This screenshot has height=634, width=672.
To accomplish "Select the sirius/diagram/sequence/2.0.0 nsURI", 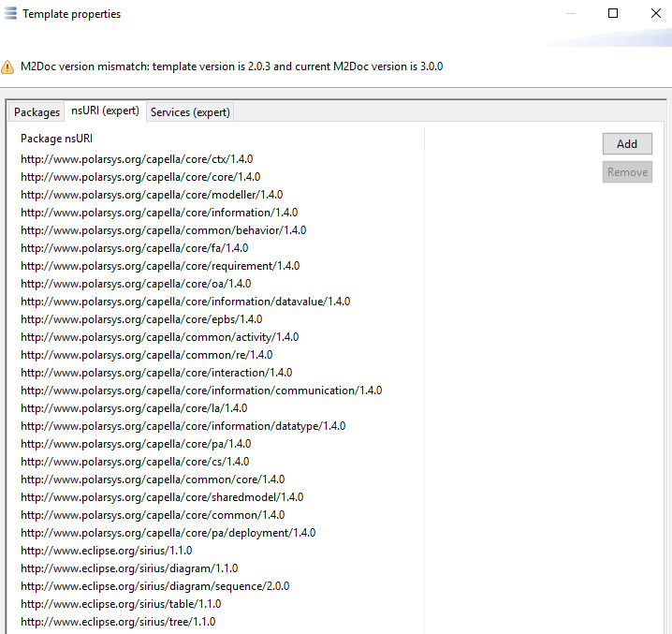I will tap(155, 586).
